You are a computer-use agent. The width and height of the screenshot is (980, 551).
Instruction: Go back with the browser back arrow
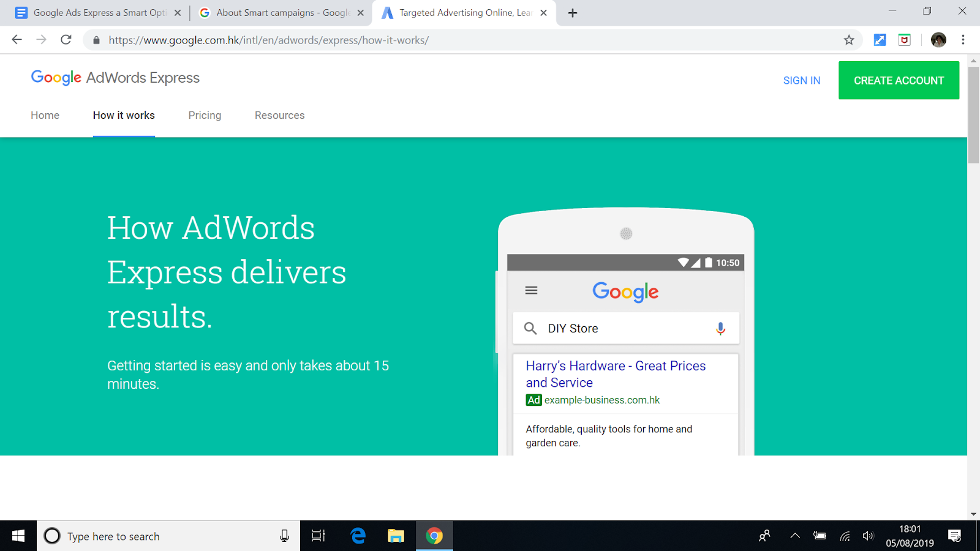pyautogui.click(x=17, y=40)
